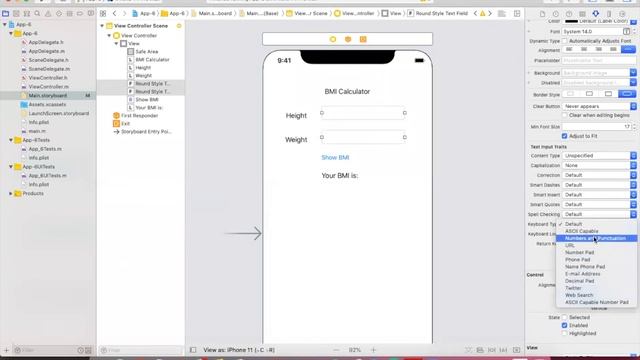The width and height of the screenshot is (640, 360).
Task: Check the Highlighted state checkbox
Action: pos(564,333)
